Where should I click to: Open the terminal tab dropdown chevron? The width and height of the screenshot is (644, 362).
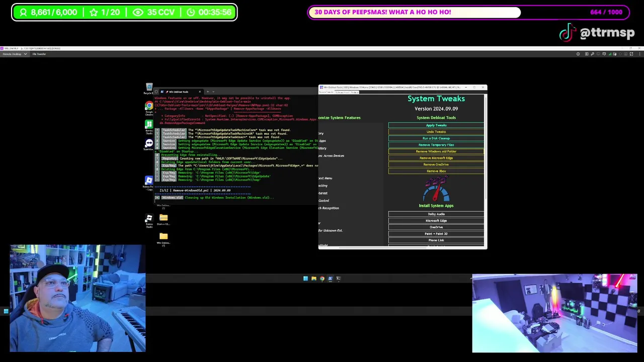point(213,92)
